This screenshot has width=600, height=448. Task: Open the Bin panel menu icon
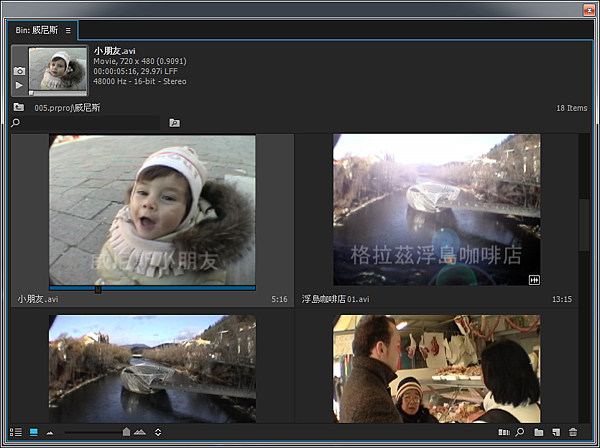point(68,30)
